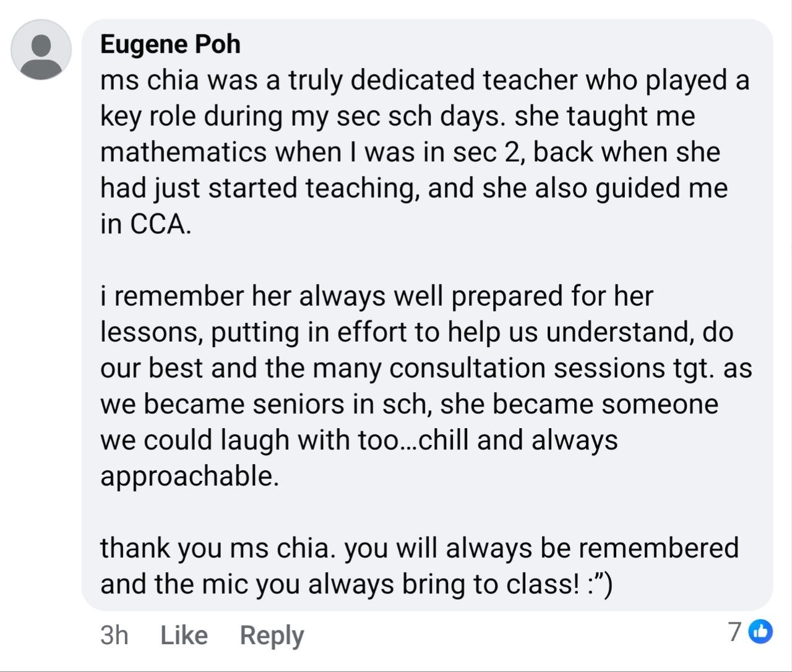Click the closing "thank you ms chia" paragraph

(x=420, y=565)
